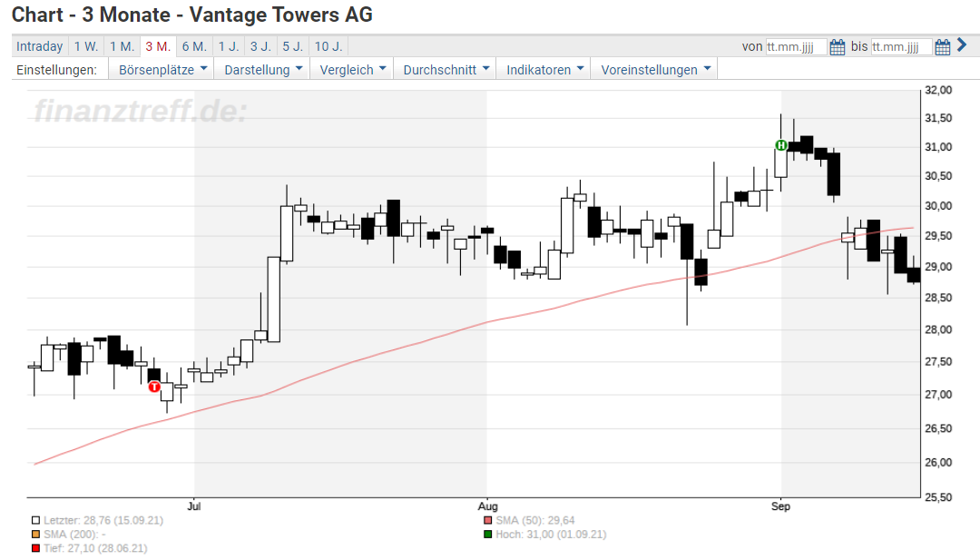Click 'Hoch: 31,00 (01.09.21)' legend text
Screen dimensions: 980x560
552,535
